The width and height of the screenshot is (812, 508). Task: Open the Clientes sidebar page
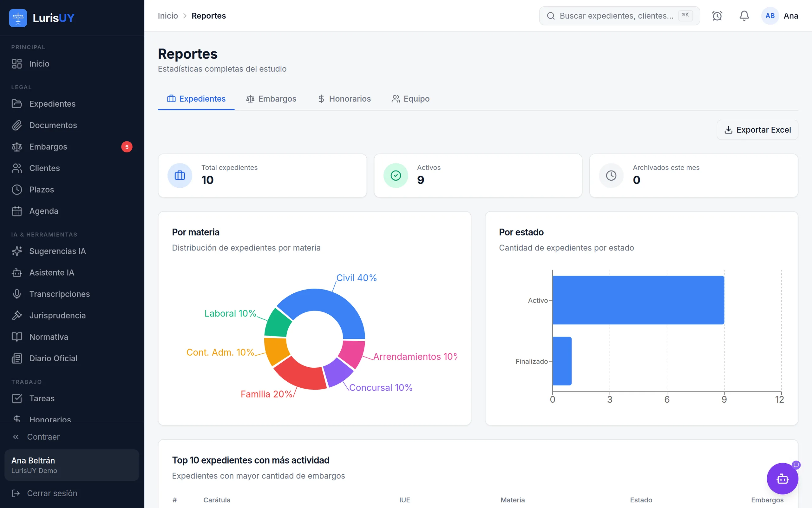point(72,168)
